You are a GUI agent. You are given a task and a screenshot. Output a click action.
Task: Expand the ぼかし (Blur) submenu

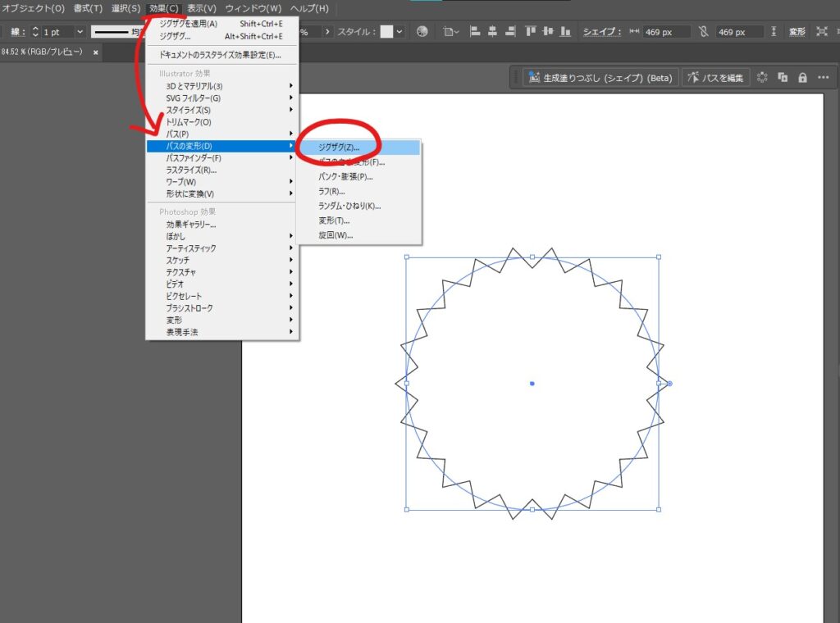point(222,236)
